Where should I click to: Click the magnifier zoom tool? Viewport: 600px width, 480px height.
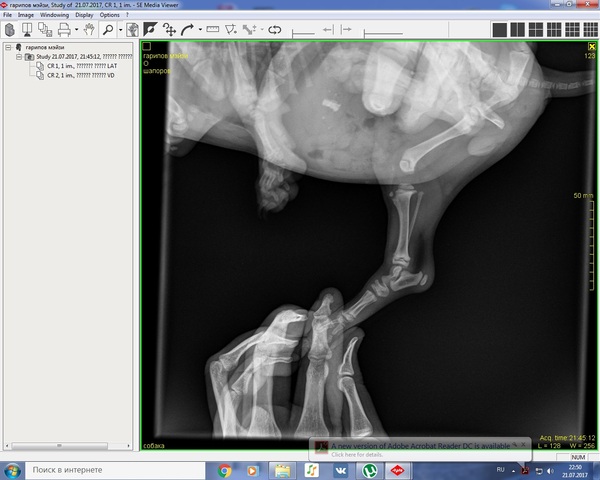tap(107, 30)
